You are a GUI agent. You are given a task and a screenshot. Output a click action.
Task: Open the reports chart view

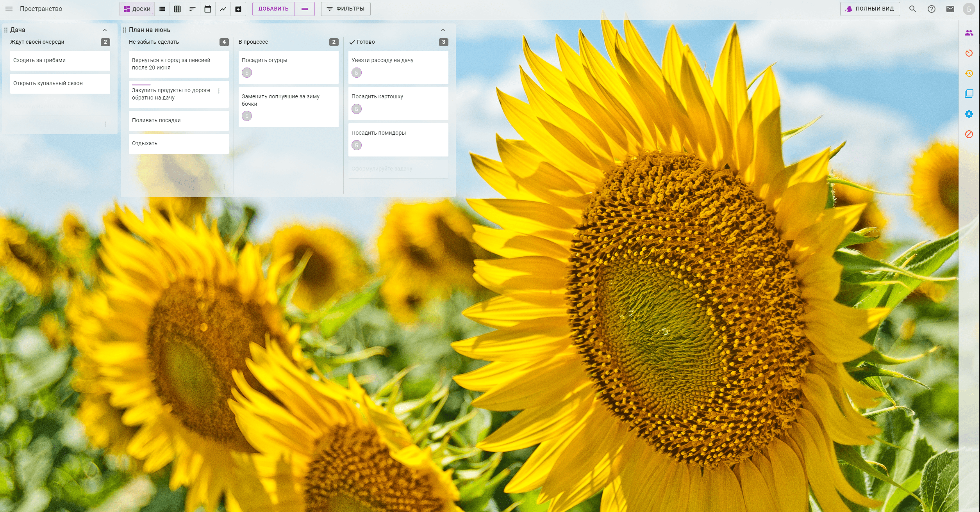(223, 9)
